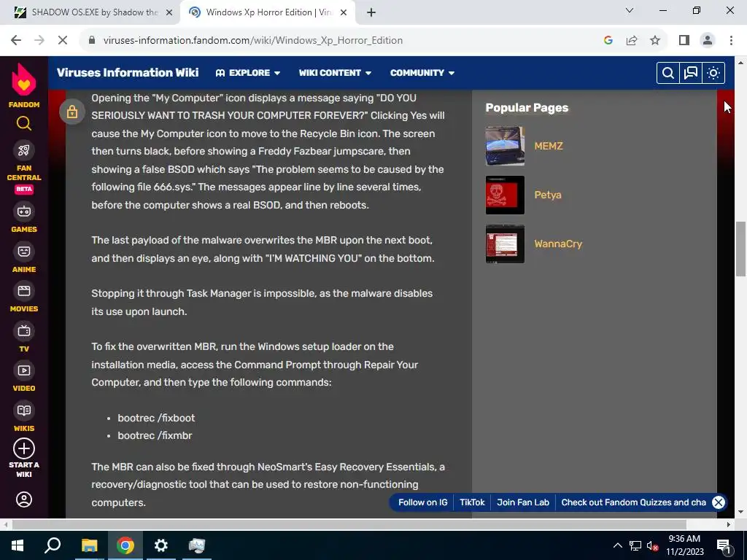
Task: Click Start a Wiki plus icon
Action: [24, 448]
